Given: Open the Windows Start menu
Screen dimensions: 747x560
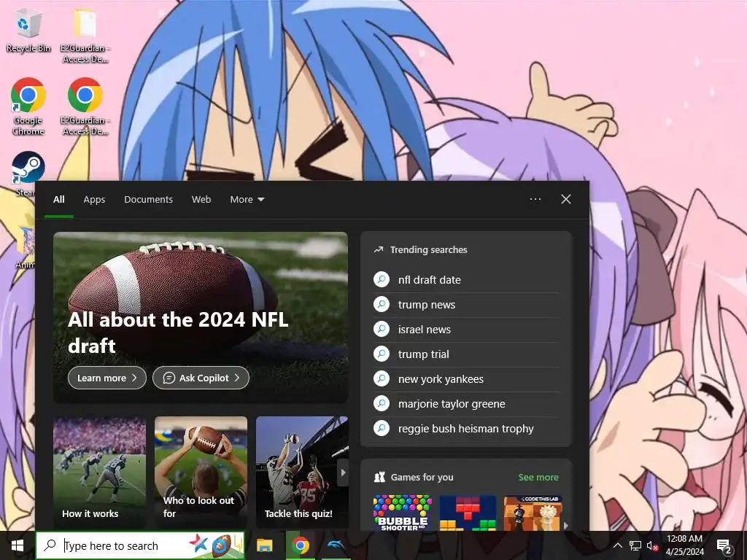Looking at the screenshot, I should pyautogui.click(x=18, y=545).
